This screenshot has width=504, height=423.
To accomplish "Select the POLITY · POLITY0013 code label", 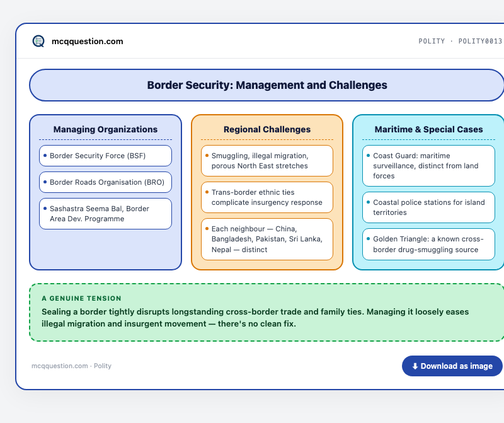I will click(x=460, y=41).
